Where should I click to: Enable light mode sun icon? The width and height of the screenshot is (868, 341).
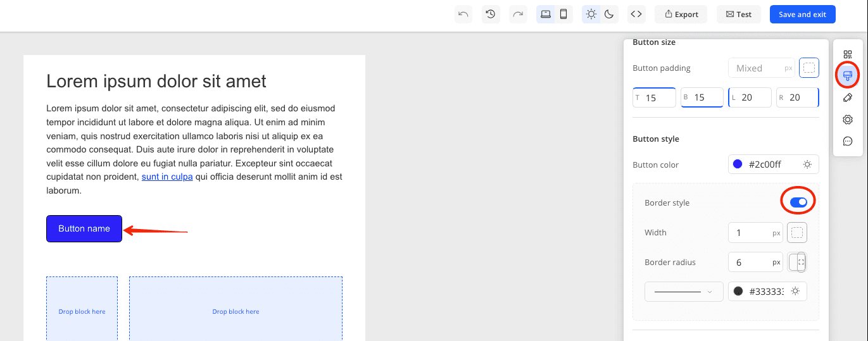591,14
